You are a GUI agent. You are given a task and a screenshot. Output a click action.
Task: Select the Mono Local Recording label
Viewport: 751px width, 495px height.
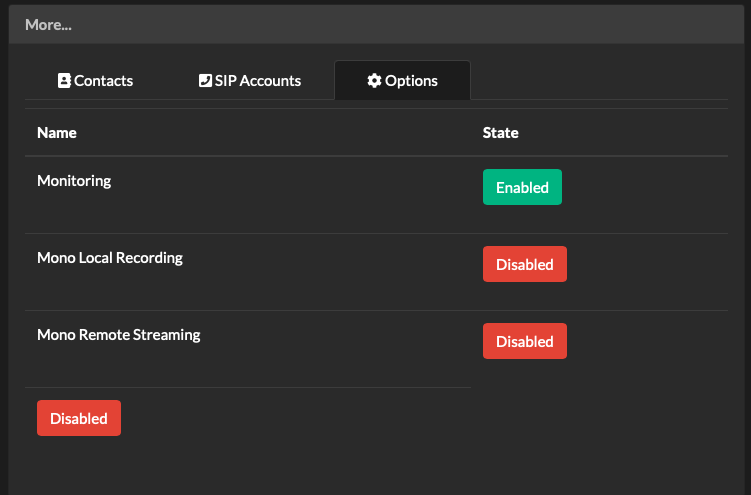110,258
